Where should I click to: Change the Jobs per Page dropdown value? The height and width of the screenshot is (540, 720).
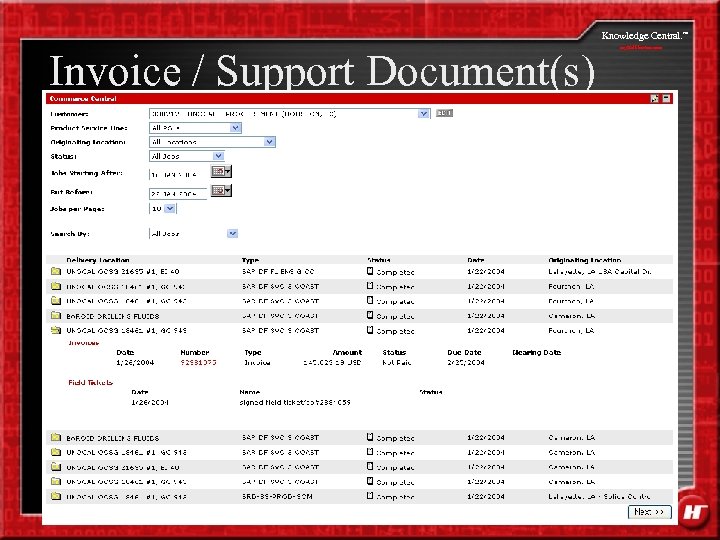[x=163, y=208]
